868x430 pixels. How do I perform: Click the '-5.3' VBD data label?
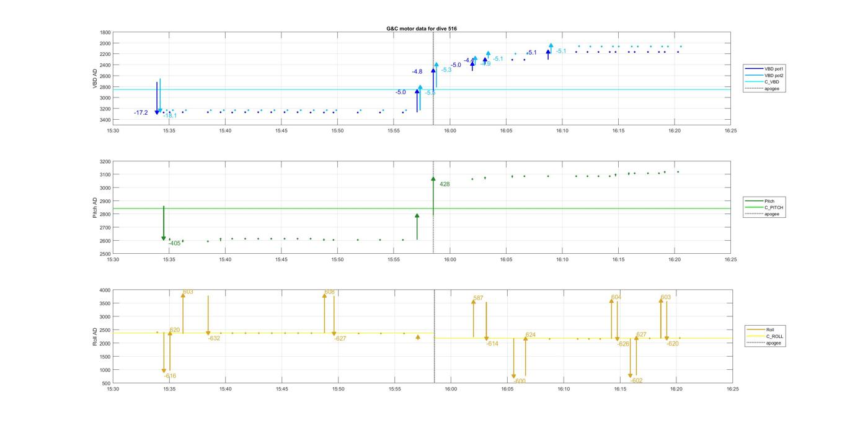tap(446, 70)
